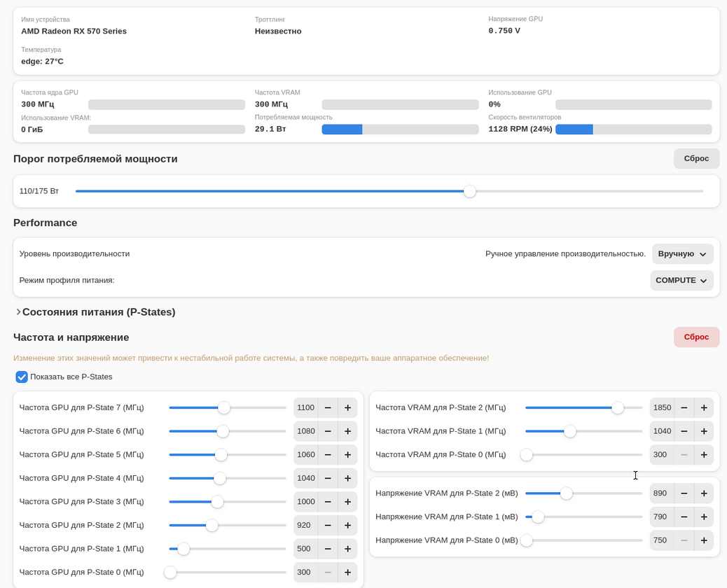Click the VRAM P-State 1 voltage field 790
Screen dimensions: 727x588
(662, 517)
